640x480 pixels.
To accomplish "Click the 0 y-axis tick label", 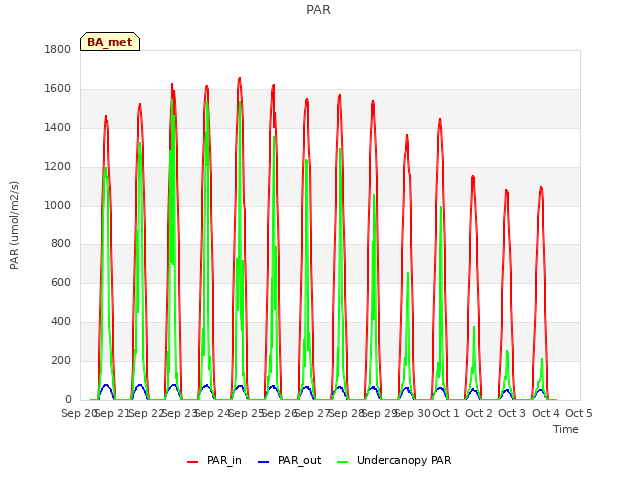I will (68, 399).
